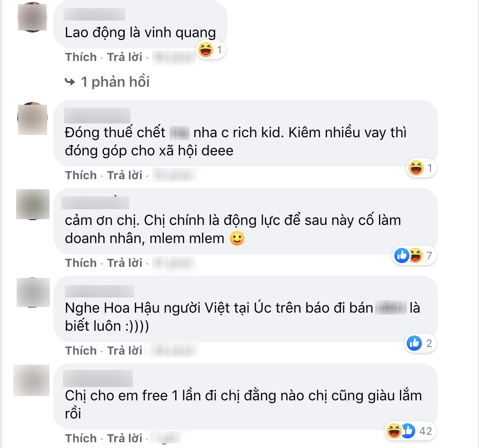Viewport: 479px width, 448px height.
Task: Open thumbs-up reaction on 'Nghe Hoa Hậu' comment
Action: pos(414,343)
